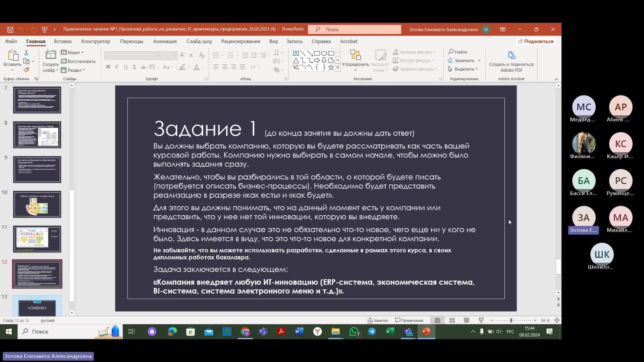
Task: Switch to Normal view in the status bar
Action: click(437, 320)
